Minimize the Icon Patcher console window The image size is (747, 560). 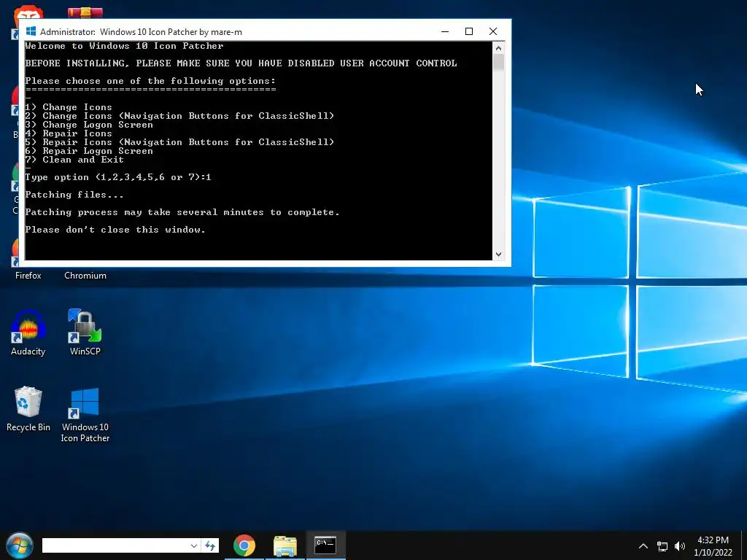(445, 31)
